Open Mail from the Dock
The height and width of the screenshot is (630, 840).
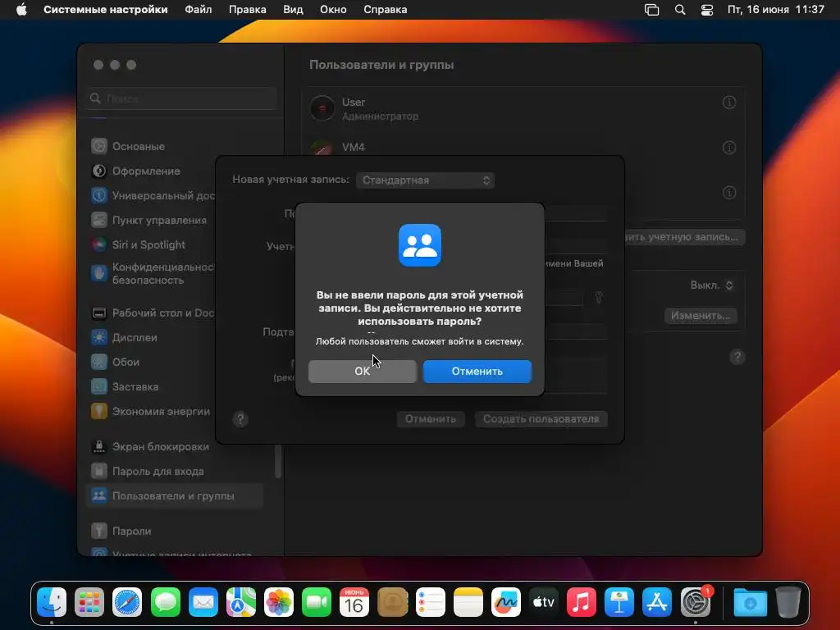coord(203,602)
